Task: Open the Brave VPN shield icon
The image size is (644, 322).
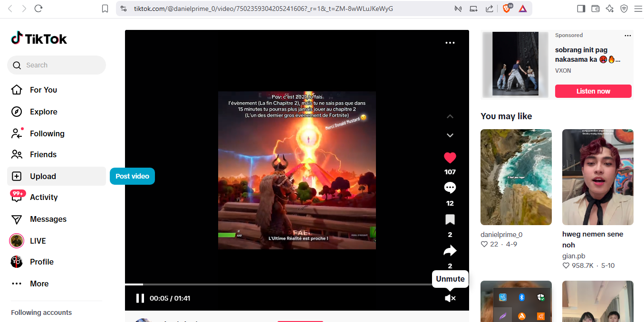Action: point(624,9)
